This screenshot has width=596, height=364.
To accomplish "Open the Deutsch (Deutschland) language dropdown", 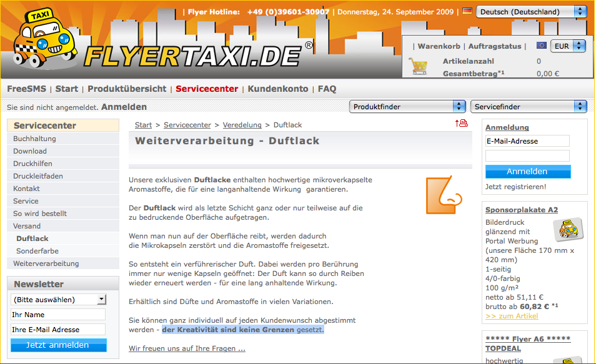I will coord(532,12).
